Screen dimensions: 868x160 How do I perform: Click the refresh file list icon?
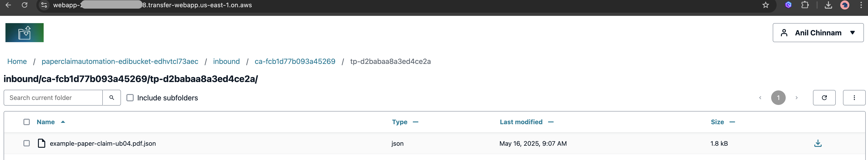coord(824,97)
